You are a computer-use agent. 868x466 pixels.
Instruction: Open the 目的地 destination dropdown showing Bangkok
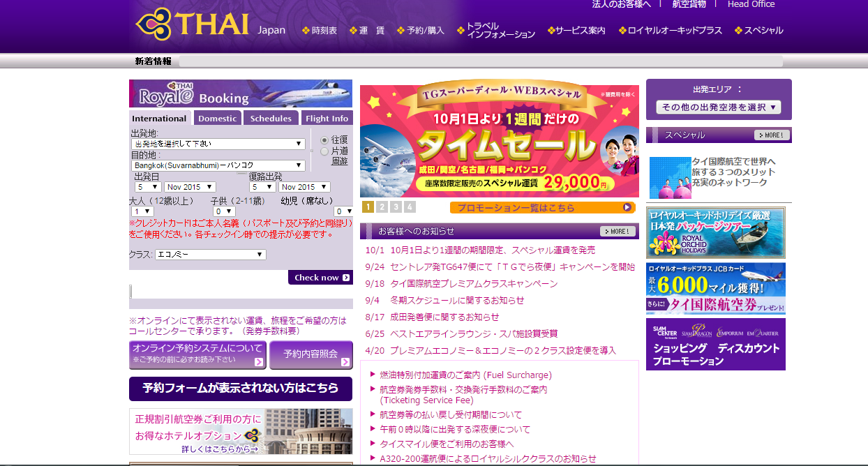pos(218,165)
